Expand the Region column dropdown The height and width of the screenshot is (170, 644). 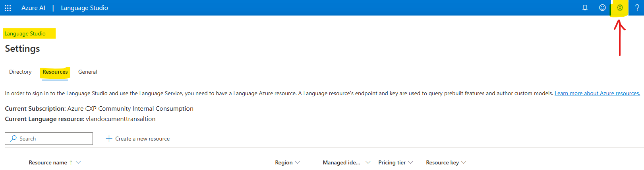point(298,162)
